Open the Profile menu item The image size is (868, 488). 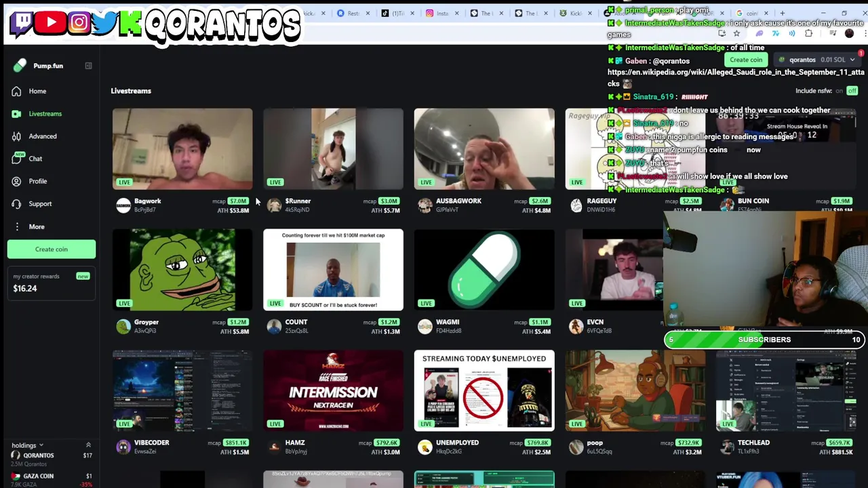(51, 181)
